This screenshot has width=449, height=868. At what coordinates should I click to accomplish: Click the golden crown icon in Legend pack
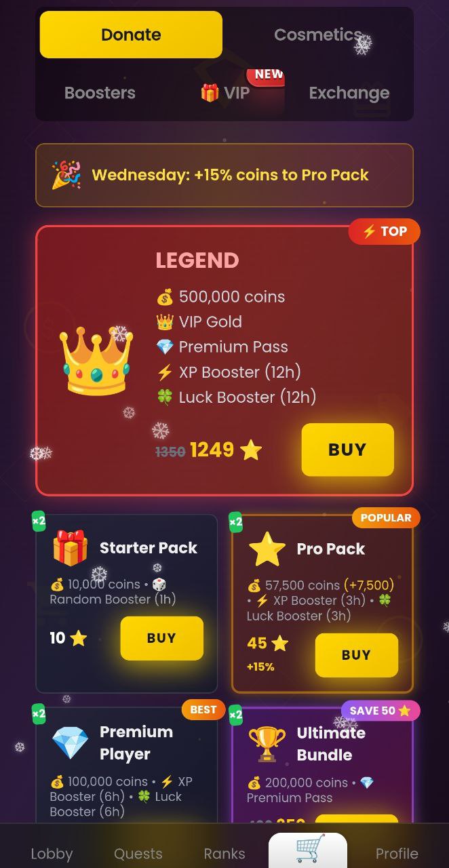point(96,359)
